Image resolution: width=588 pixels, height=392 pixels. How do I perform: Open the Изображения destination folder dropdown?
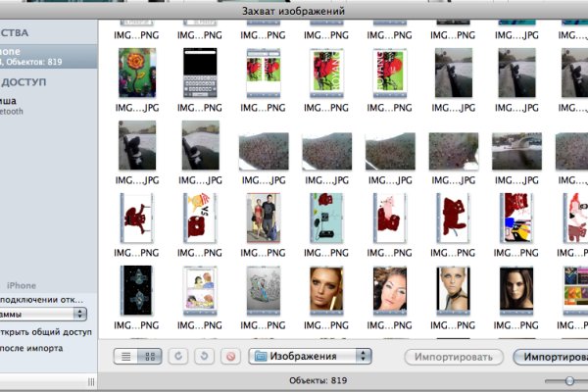311,356
